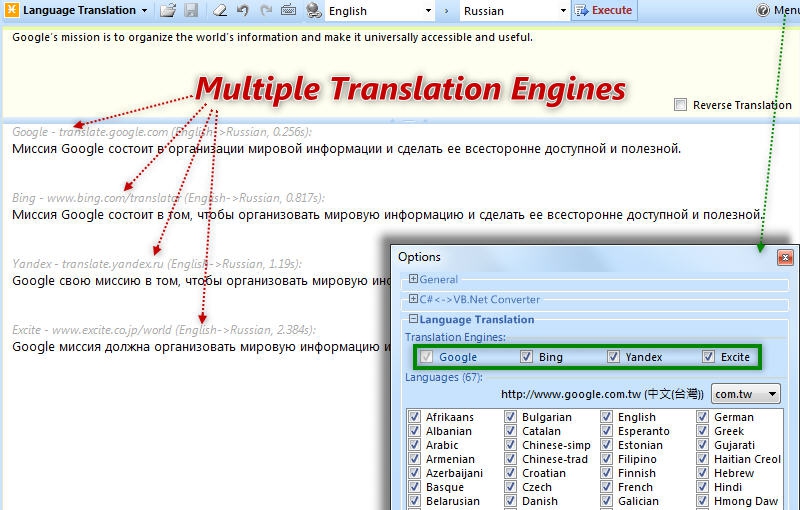Uncheck the Czech language checkbox
The height and width of the screenshot is (510, 800).
[x=510, y=487]
